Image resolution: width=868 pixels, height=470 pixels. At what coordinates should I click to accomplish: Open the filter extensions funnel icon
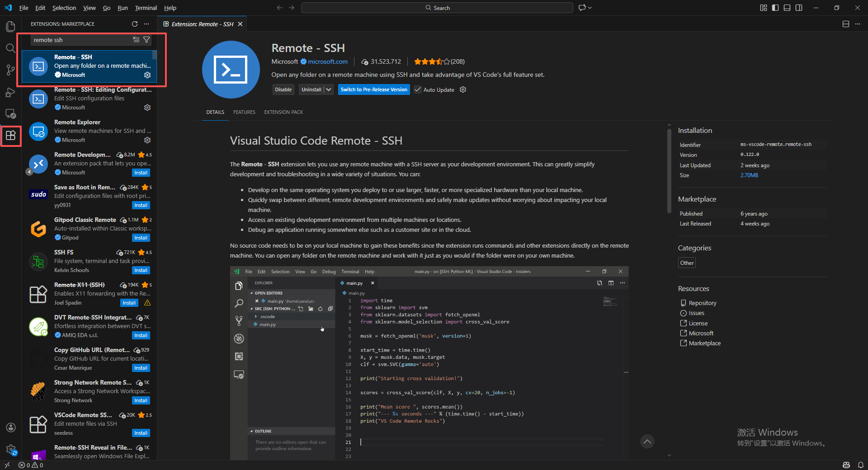coord(146,40)
